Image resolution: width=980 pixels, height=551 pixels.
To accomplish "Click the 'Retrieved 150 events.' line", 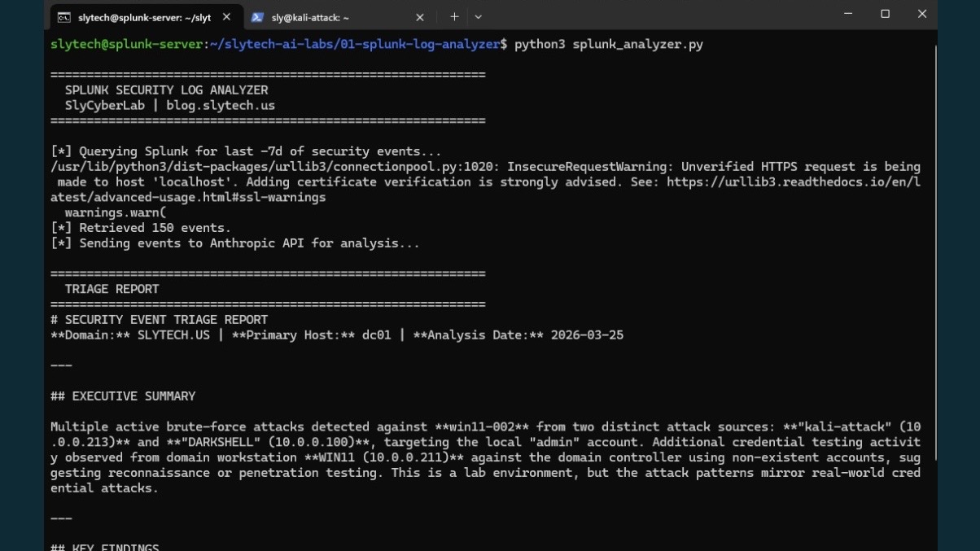I will (x=141, y=228).
